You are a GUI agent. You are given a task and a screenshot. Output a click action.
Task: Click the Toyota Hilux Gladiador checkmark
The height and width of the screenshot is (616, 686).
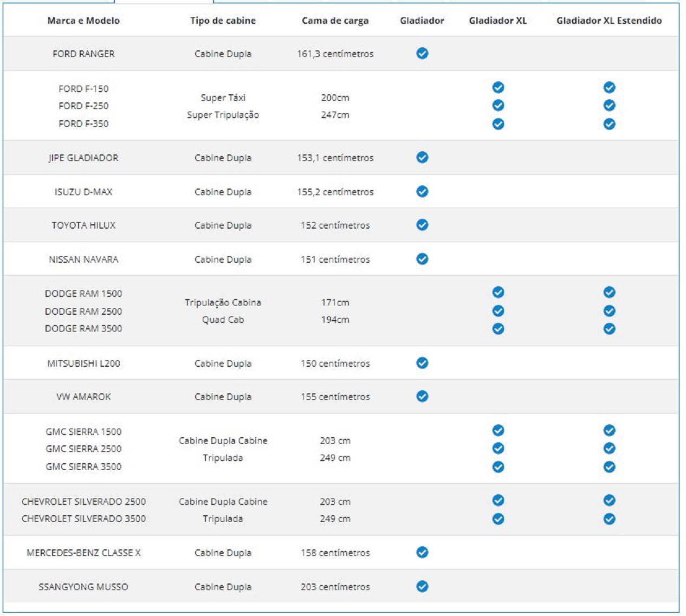click(x=422, y=225)
